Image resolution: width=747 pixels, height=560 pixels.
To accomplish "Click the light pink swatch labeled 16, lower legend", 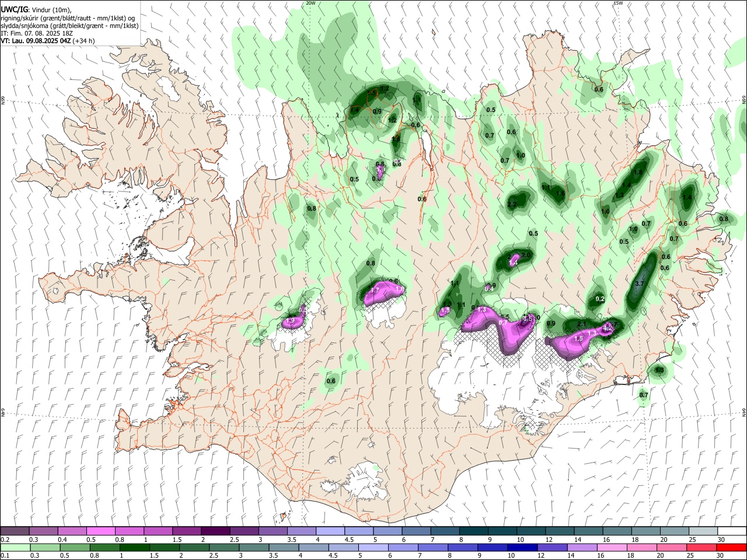I will pos(612,548).
